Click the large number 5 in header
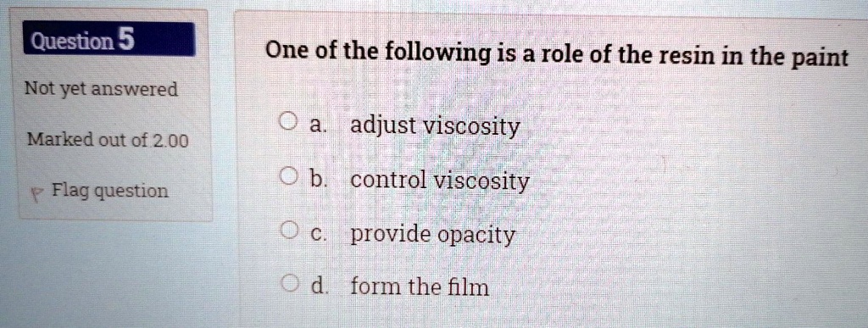This screenshot has width=868, height=328. (125, 39)
